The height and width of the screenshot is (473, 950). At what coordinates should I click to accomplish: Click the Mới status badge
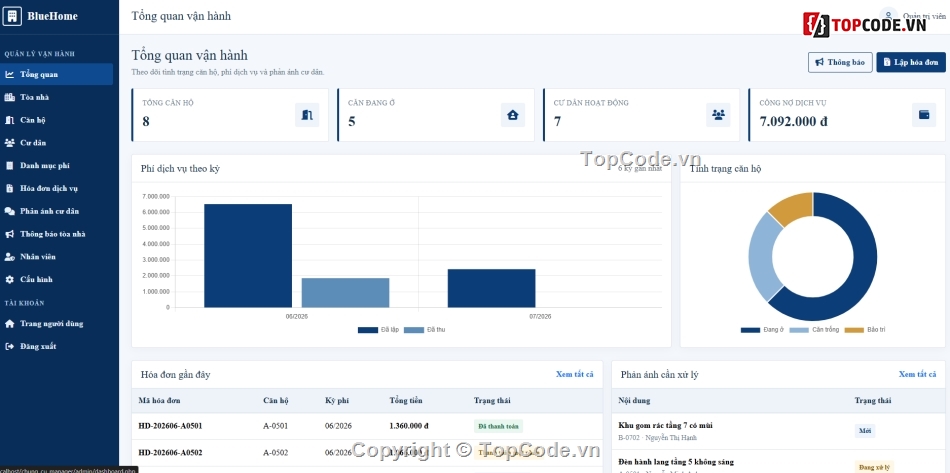(865, 431)
